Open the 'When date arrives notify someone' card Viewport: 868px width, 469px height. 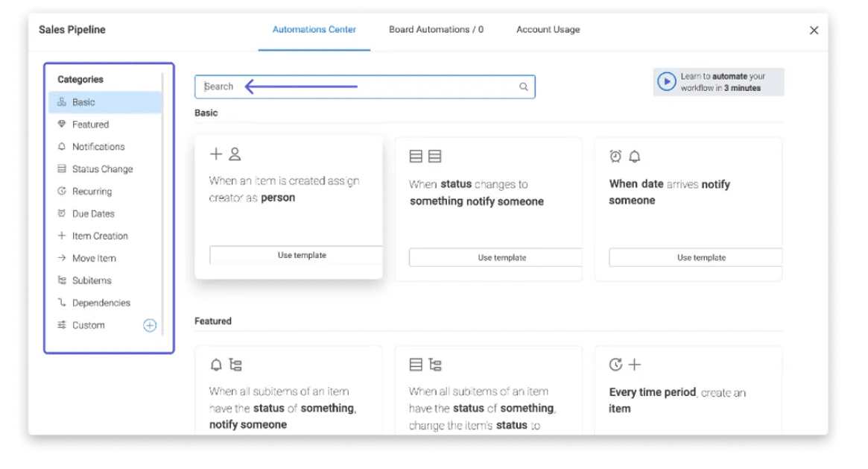(x=688, y=210)
